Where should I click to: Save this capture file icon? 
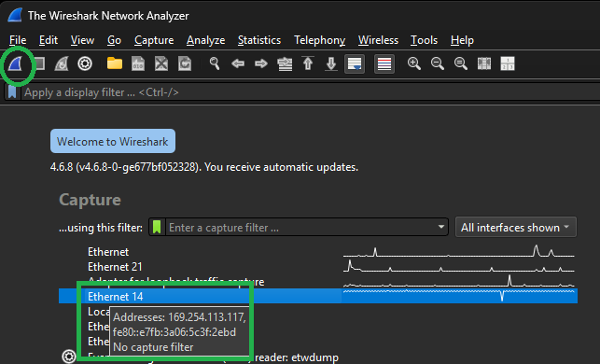[138, 63]
